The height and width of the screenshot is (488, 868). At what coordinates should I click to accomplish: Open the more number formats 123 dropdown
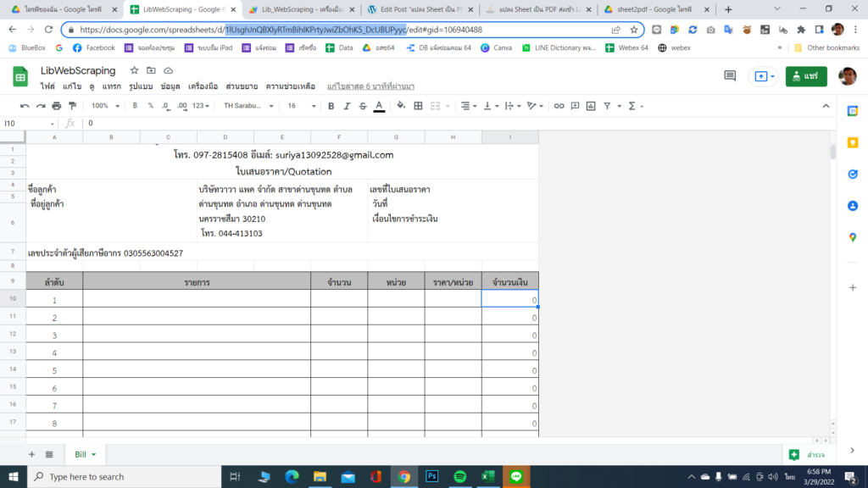200,106
